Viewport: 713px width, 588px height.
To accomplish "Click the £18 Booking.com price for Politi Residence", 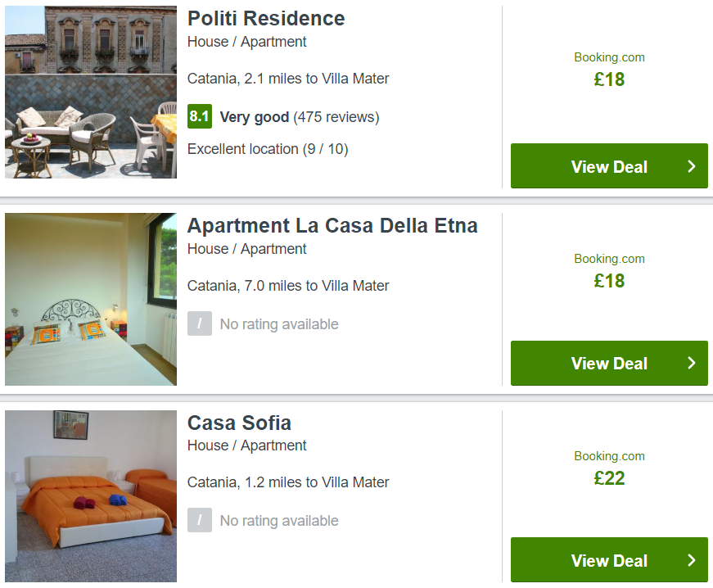I will point(609,79).
